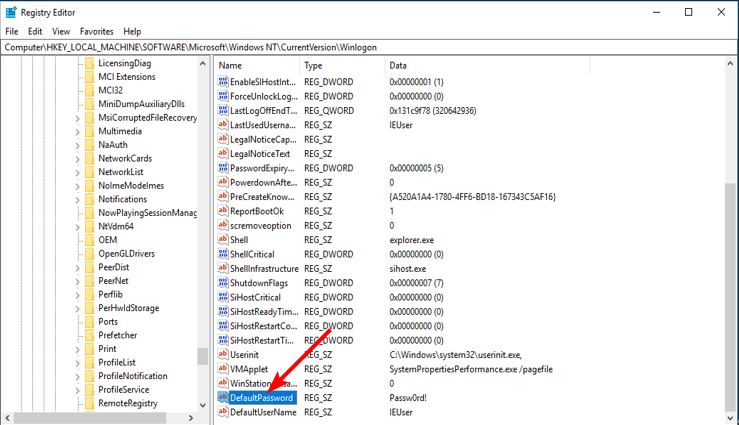739x425 pixels.
Task: Click tree pane scroll-down arrow
Action: point(203,405)
